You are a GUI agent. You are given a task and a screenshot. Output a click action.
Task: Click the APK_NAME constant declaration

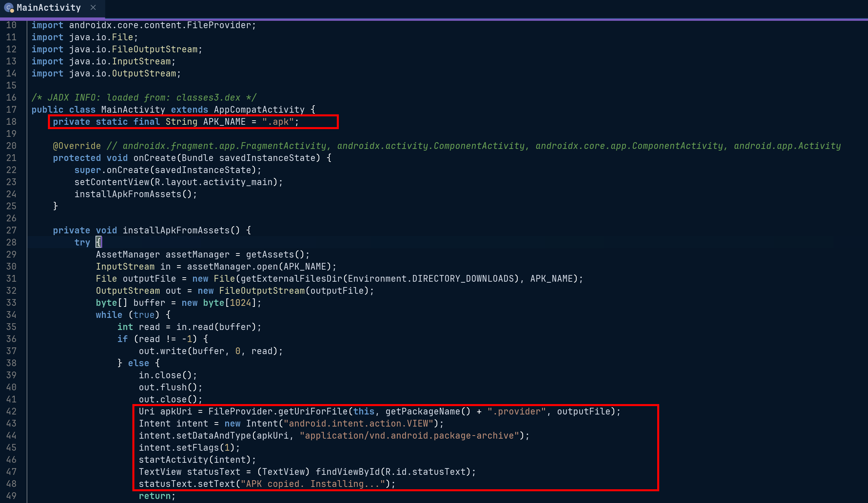click(x=176, y=122)
